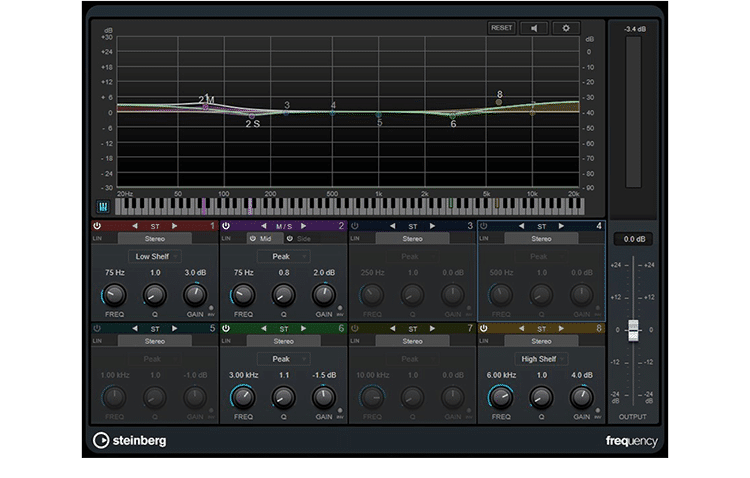Open band 3 Peak type dropdown
This screenshot has width=750, height=478.
pyautogui.click(x=412, y=256)
